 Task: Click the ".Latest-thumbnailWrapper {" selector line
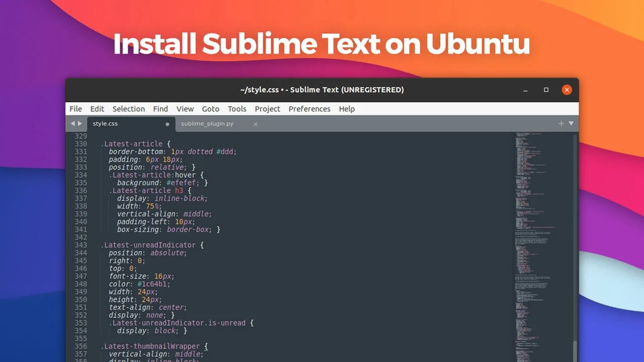coord(154,346)
